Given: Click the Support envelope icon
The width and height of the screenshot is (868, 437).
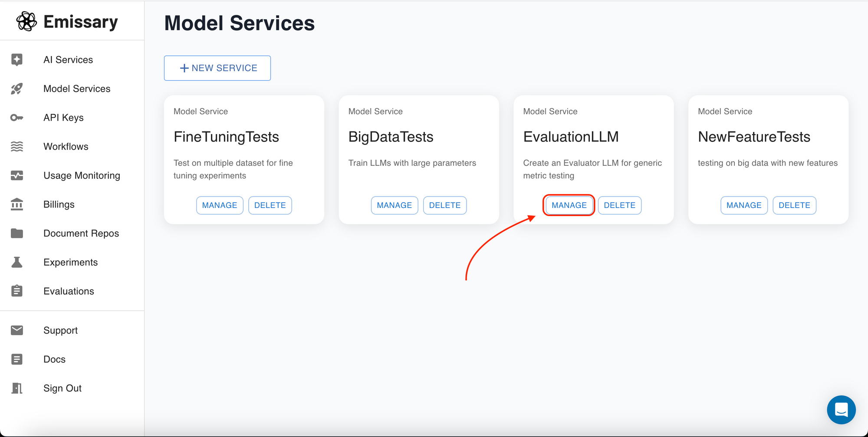Looking at the screenshot, I should click(x=17, y=330).
